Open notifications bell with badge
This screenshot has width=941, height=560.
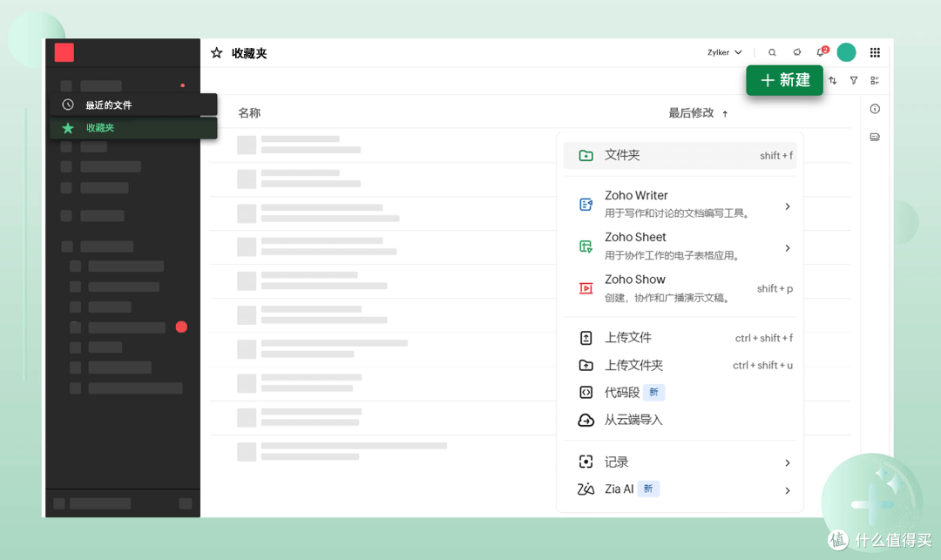click(822, 52)
